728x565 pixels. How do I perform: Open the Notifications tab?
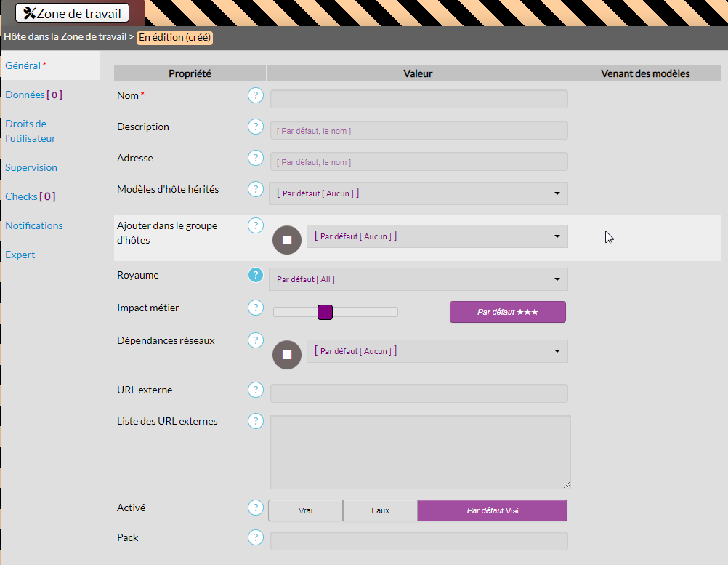[x=34, y=225]
